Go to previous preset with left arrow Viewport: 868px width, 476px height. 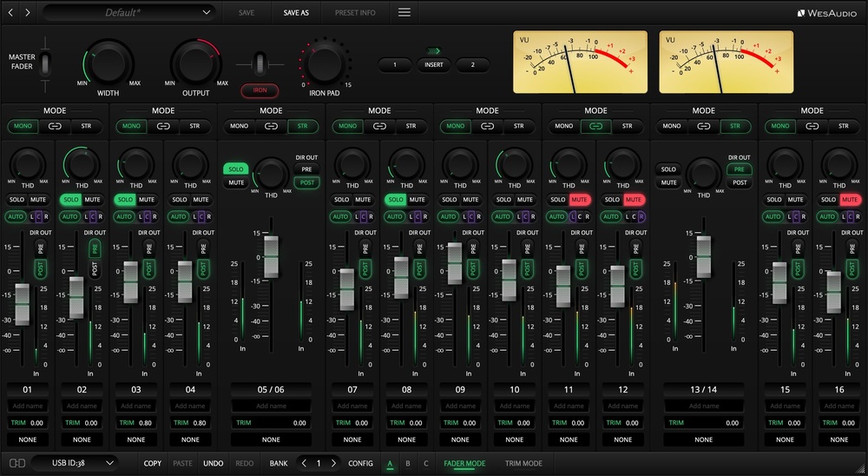(10, 13)
